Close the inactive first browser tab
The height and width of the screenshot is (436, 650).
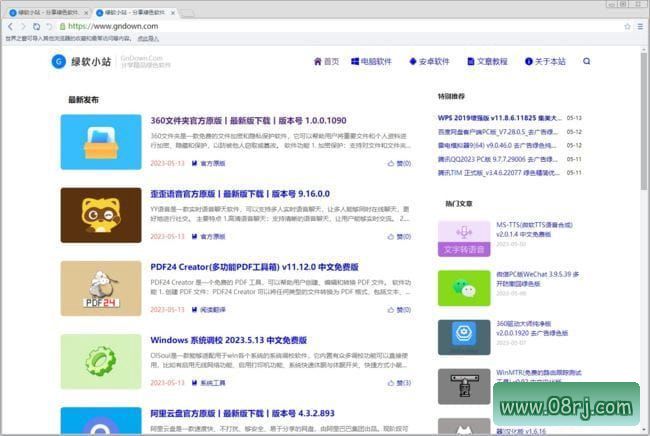point(86,13)
